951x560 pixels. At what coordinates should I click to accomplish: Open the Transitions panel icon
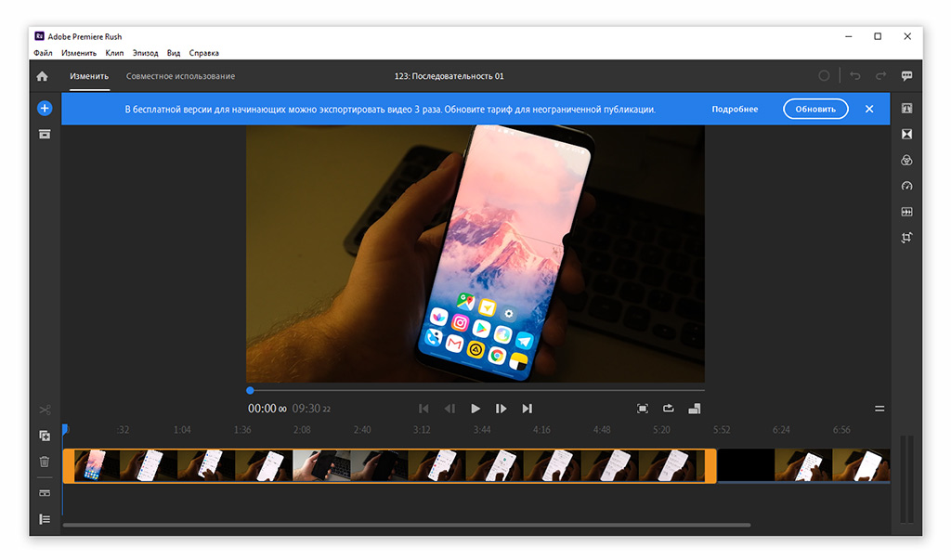coord(906,134)
